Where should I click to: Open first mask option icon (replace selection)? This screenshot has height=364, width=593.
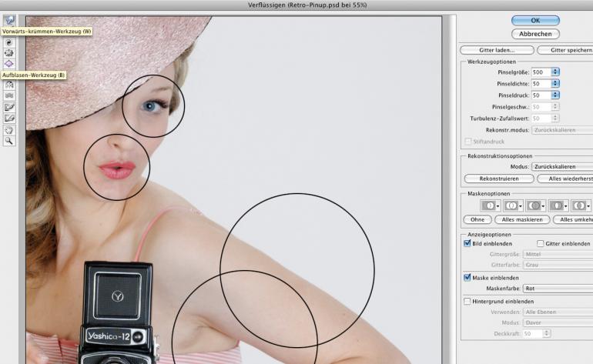[490, 205]
